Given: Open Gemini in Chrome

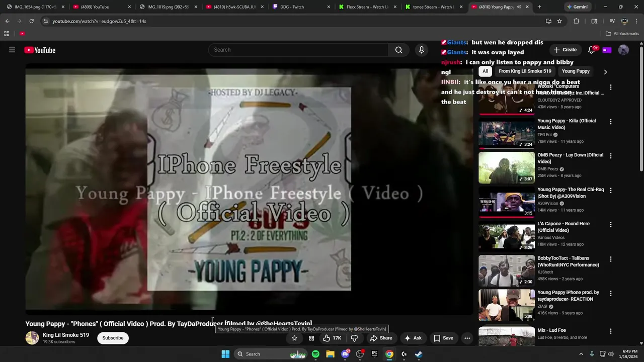Looking at the screenshot, I should point(577,7).
